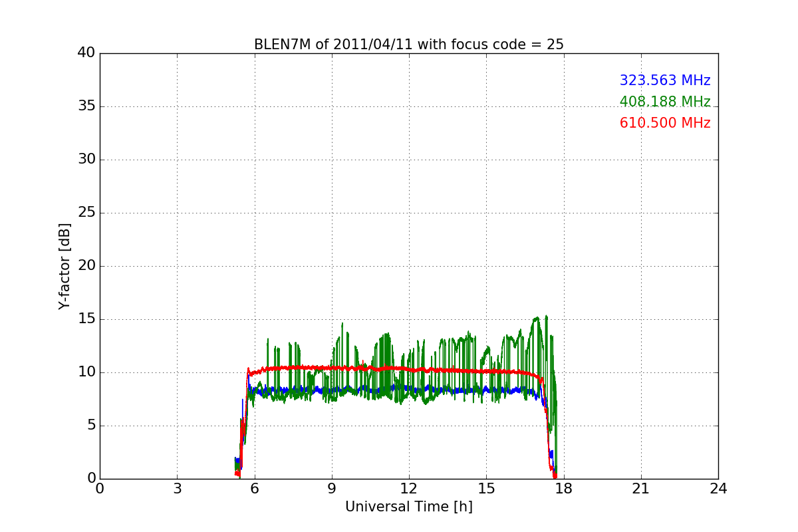
Task: Click y-axis tick label 30
Action: click(x=86, y=160)
